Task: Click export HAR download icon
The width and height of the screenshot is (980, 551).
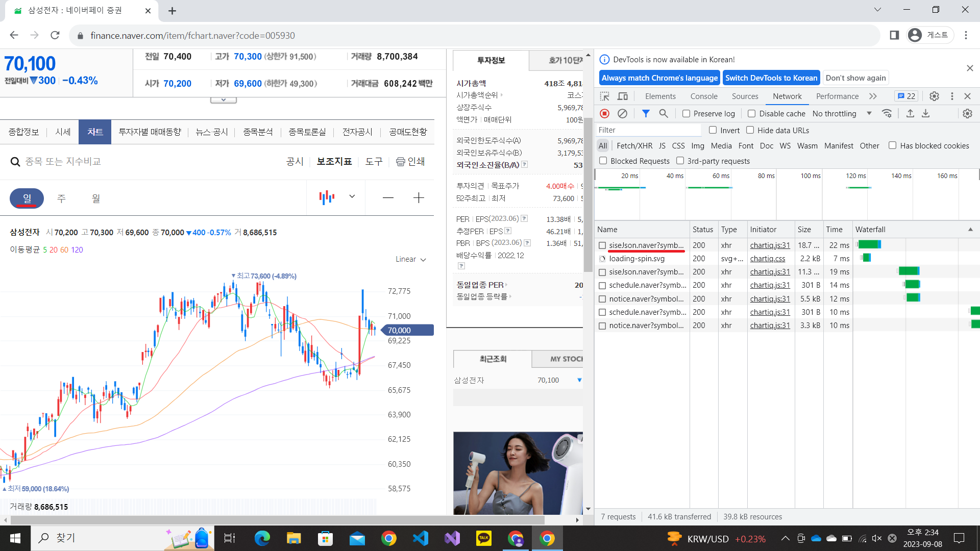Action: [926, 113]
